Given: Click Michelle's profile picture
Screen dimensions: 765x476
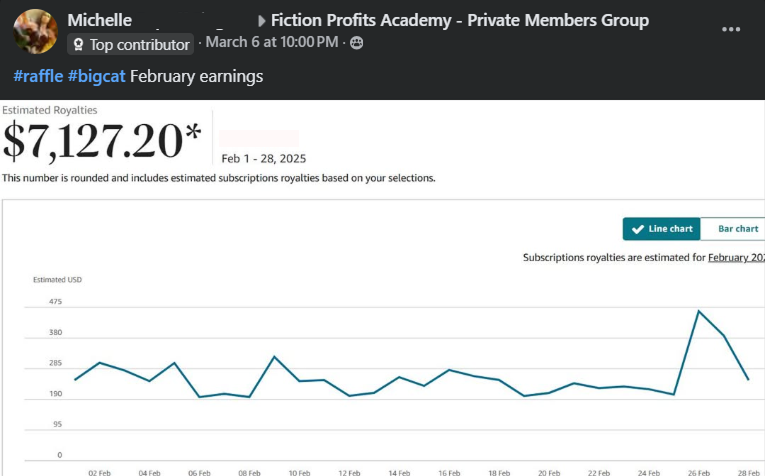Looking at the screenshot, I should [35, 31].
